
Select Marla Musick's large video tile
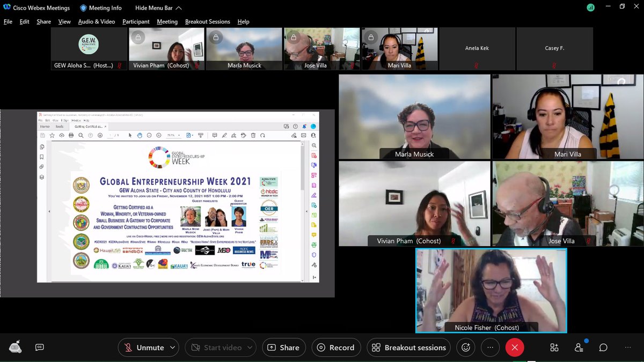tap(414, 117)
